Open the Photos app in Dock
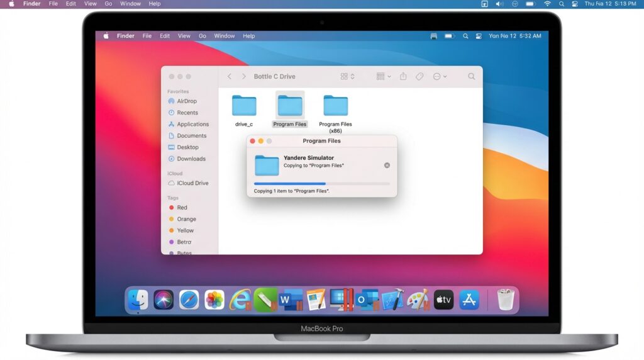Screen dimensions: 644x360 214,300
